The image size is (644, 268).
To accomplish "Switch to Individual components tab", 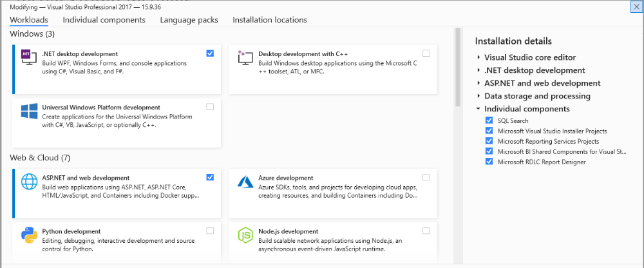I will click(104, 20).
